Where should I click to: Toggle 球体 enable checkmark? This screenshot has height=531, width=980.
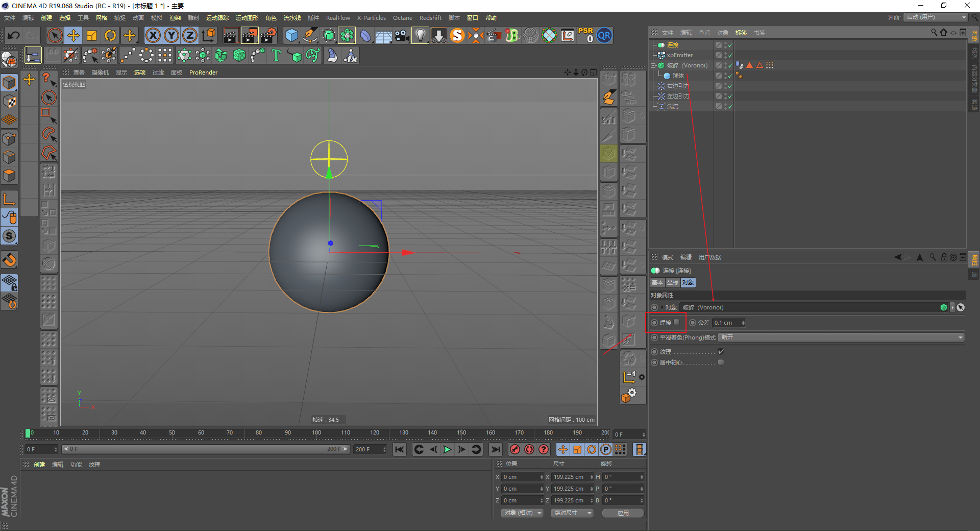click(730, 76)
